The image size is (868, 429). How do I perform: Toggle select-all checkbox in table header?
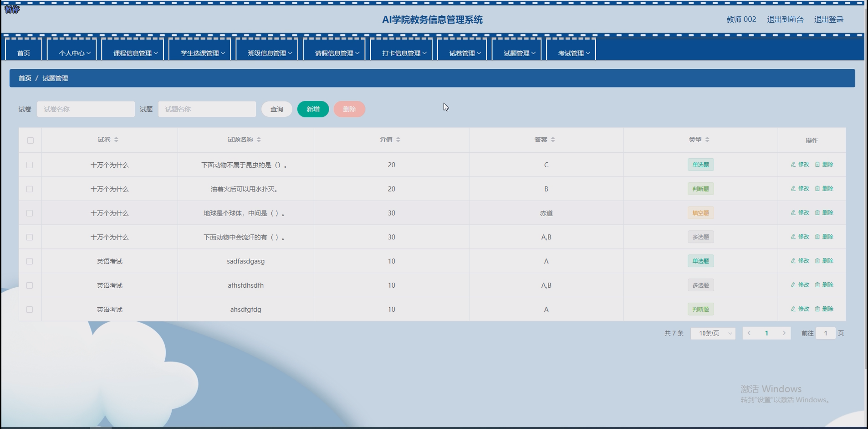pos(30,140)
